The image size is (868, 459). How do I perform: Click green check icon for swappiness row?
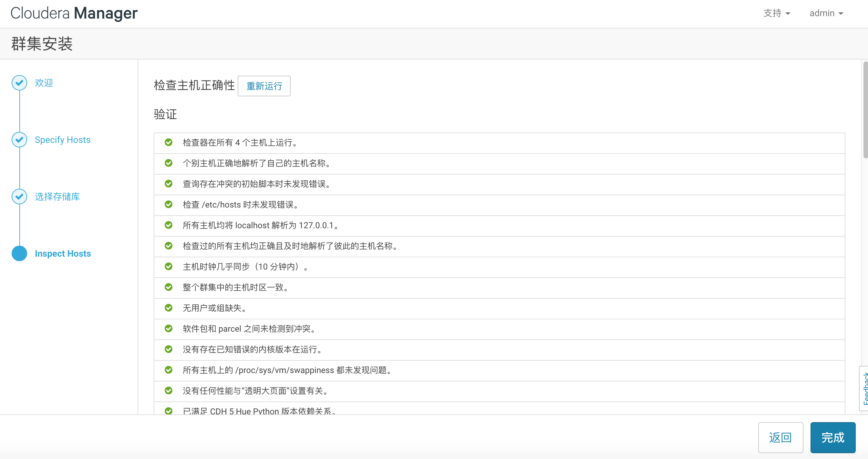click(169, 370)
